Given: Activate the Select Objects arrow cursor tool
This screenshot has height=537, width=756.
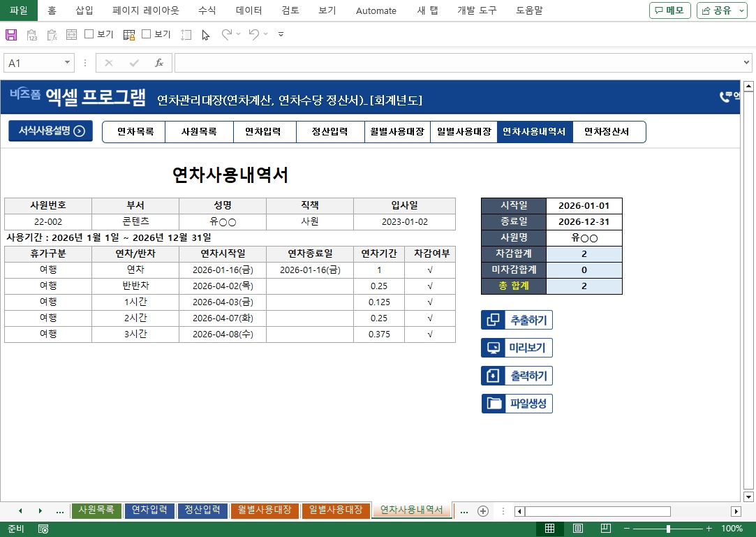Looking at the screenshot, I should coord(205,34).
